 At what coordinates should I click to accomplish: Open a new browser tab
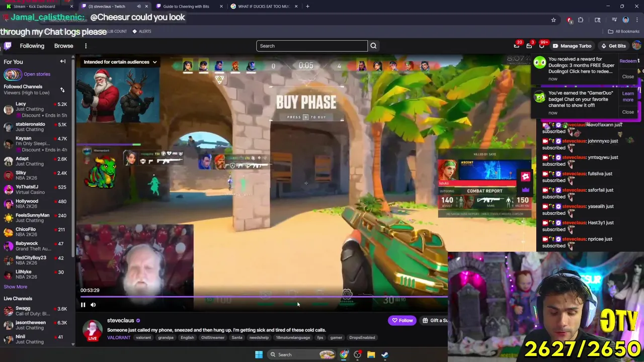click(x=307, y=7)
